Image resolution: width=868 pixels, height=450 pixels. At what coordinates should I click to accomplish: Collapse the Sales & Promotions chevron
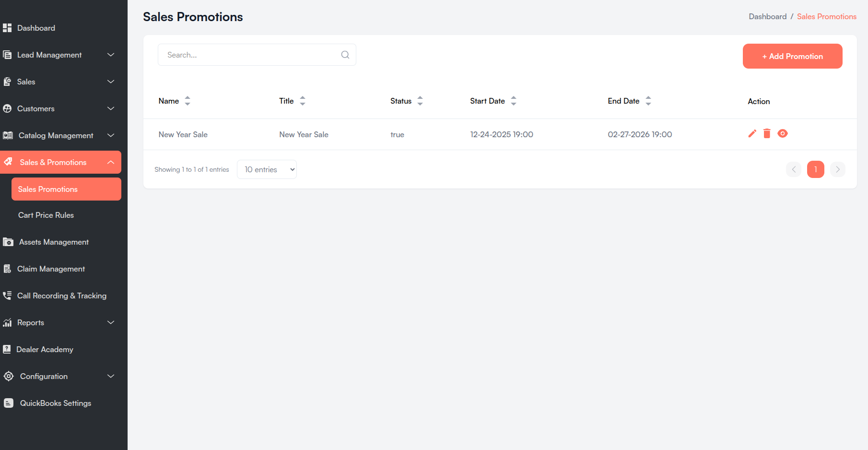[111, 162]
